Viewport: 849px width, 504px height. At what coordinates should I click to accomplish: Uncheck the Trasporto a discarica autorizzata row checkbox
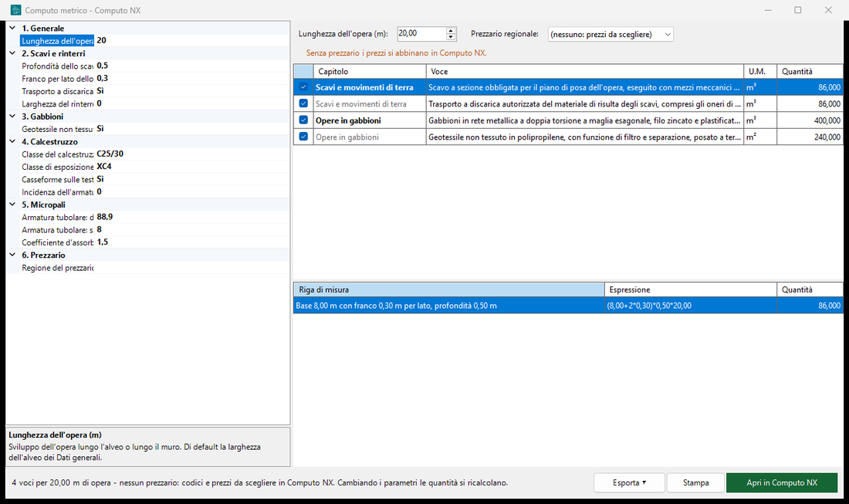tap(303, 103)
